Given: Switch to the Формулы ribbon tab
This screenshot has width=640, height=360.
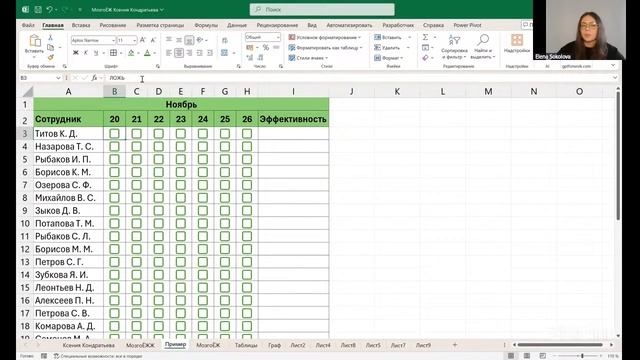Looking at the screenshot, I should pos(206,25).
